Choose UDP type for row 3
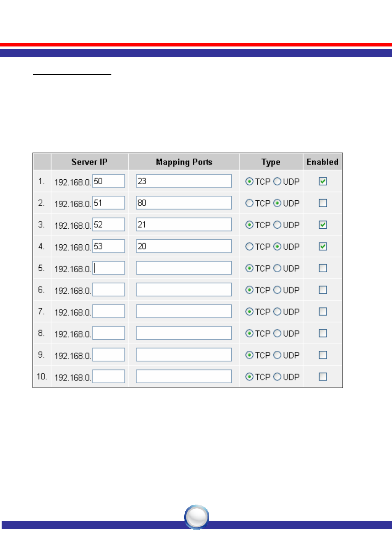 (x=277, y=225)
